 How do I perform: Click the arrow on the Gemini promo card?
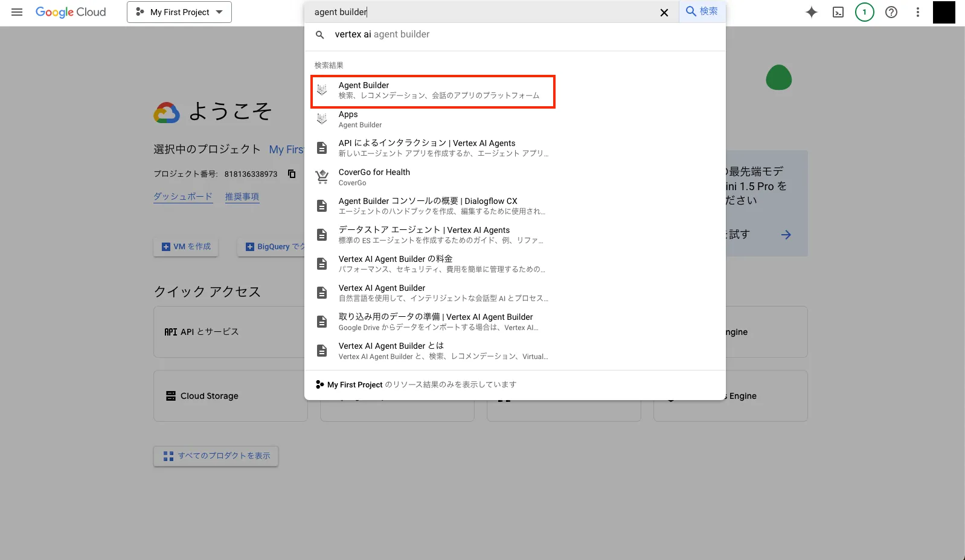(x=786, y=235)
